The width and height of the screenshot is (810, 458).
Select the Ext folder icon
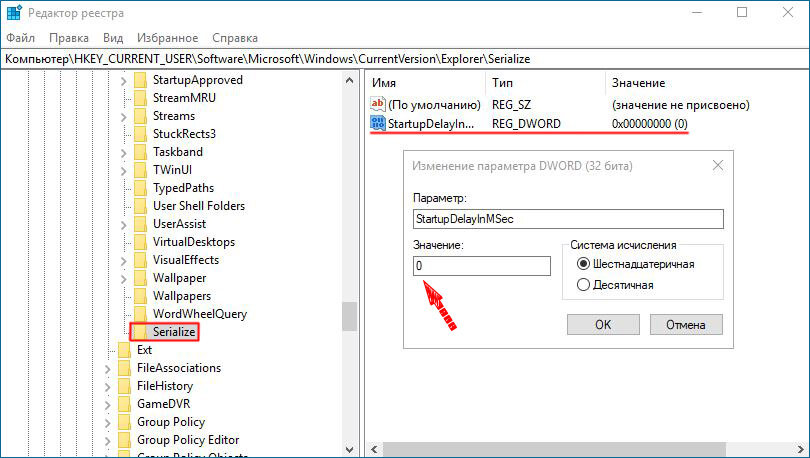pos(124,350)
